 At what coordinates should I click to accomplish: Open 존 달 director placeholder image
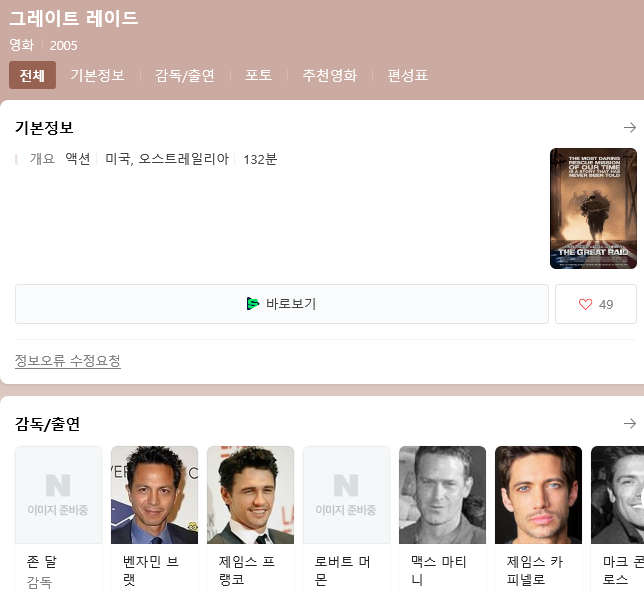tap(58, 495)
